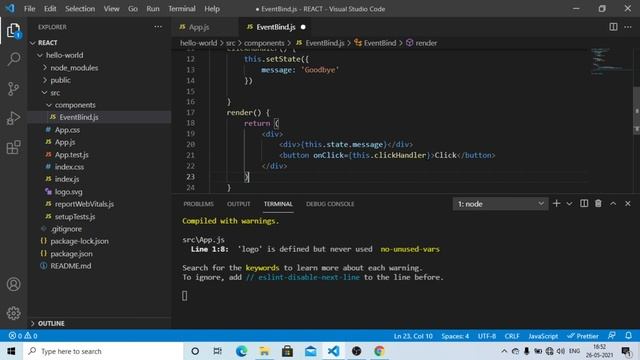Click the Spaces: 4 indentation setting
The image size is (640, 360).
click(455, 336)
